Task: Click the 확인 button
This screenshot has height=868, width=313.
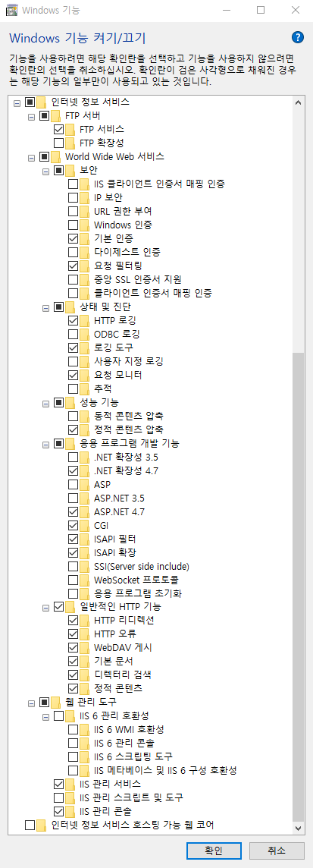Action: pyautogui.click(x=213, y=850)
